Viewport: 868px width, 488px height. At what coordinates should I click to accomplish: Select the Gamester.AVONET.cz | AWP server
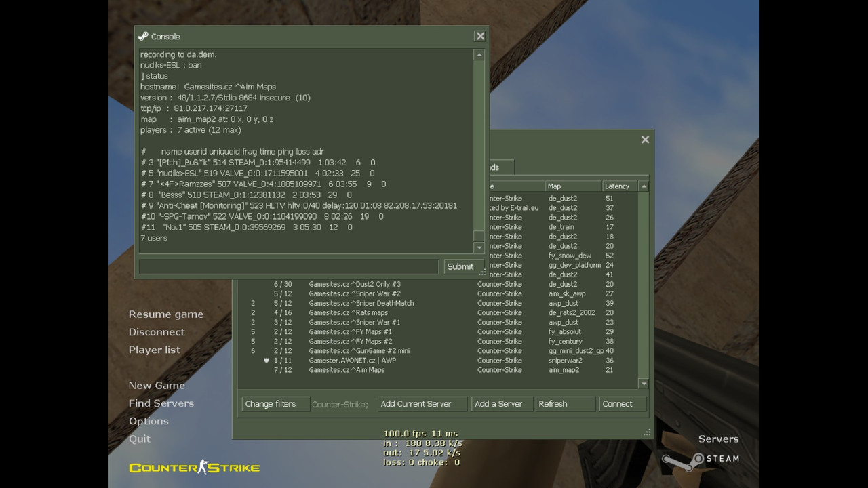[437, 360]
